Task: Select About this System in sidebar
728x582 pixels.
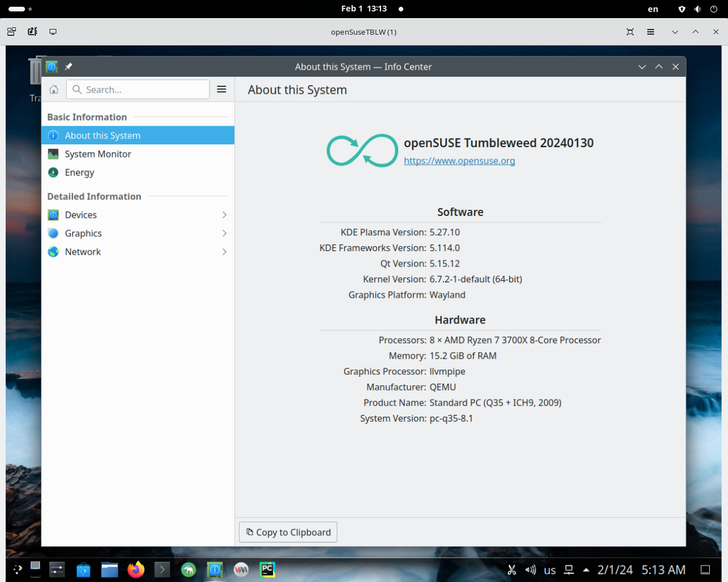Action: pos(138,135)
